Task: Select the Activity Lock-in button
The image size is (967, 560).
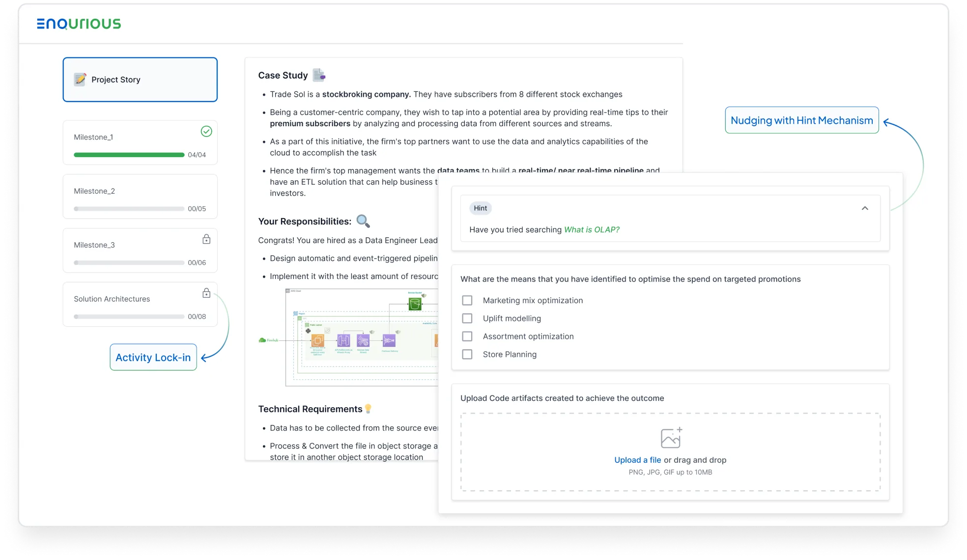Action: point(153,357)
